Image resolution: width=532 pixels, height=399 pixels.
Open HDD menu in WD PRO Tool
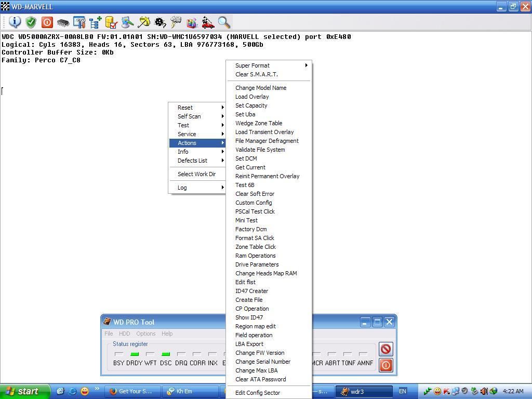tap(125, 334)
